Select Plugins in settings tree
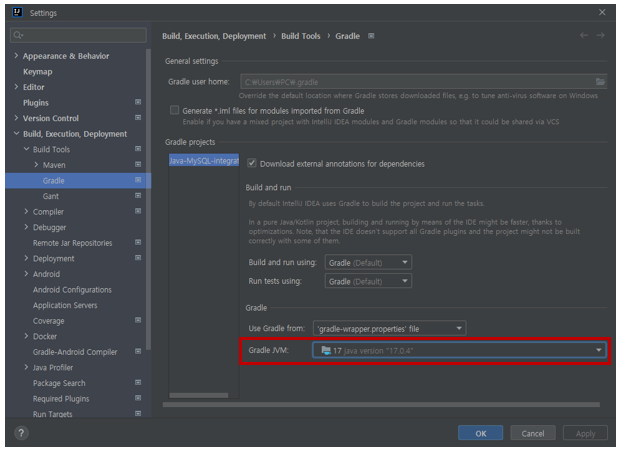The height and width of the screenshot is (452, 620). click(36, 103)
